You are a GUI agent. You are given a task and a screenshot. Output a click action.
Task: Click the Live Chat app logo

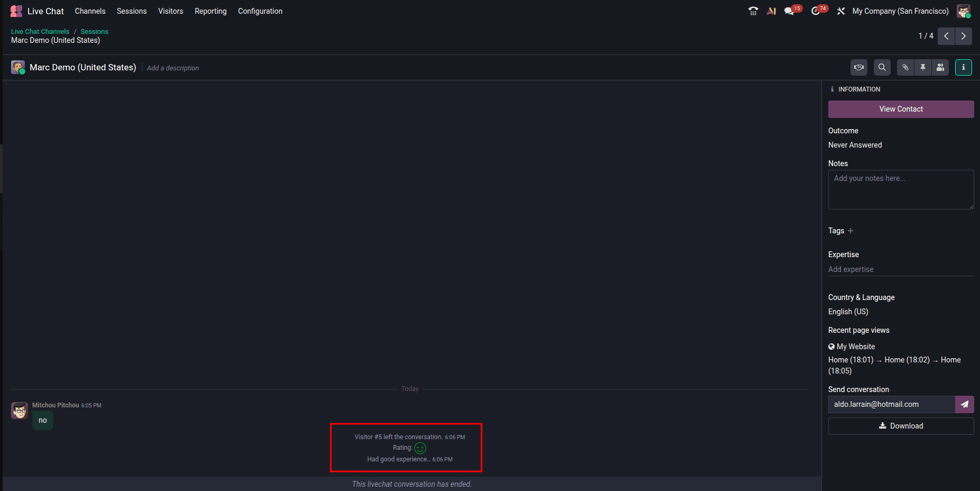tap(16, 11)
